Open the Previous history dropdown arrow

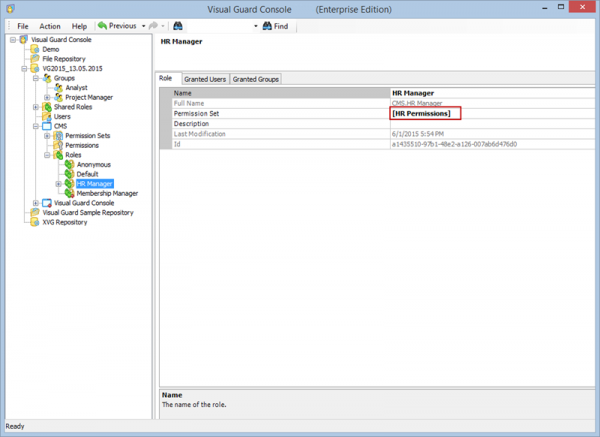pyautogui.click(x=143, y=26)
